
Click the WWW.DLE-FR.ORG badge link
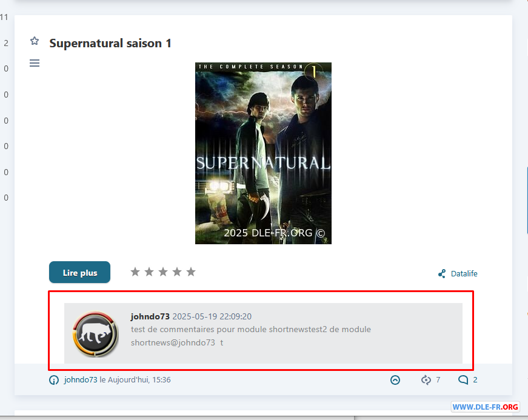[x=485, y=407]
